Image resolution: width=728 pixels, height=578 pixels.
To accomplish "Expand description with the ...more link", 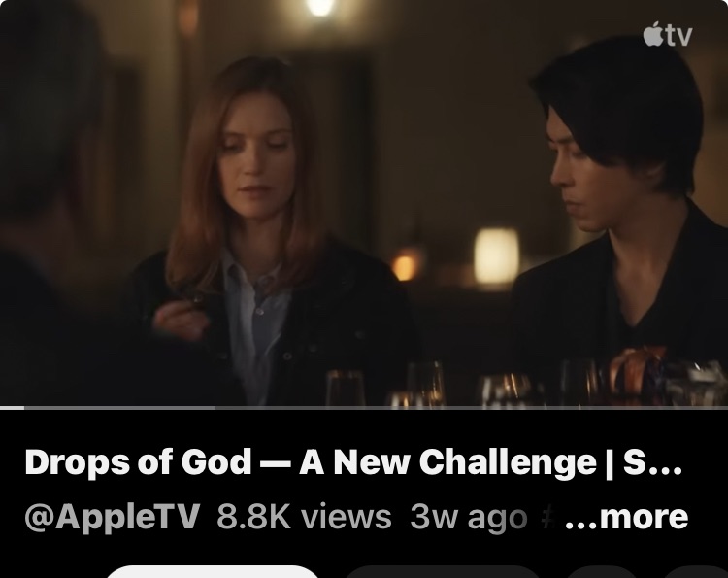I will click(x=626, y=516).
